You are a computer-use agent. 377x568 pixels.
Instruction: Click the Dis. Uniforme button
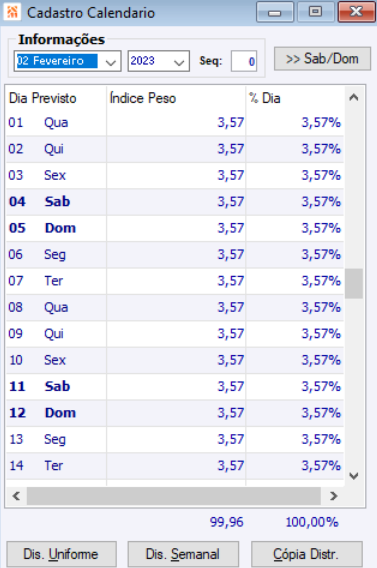(x=61, y=554)
